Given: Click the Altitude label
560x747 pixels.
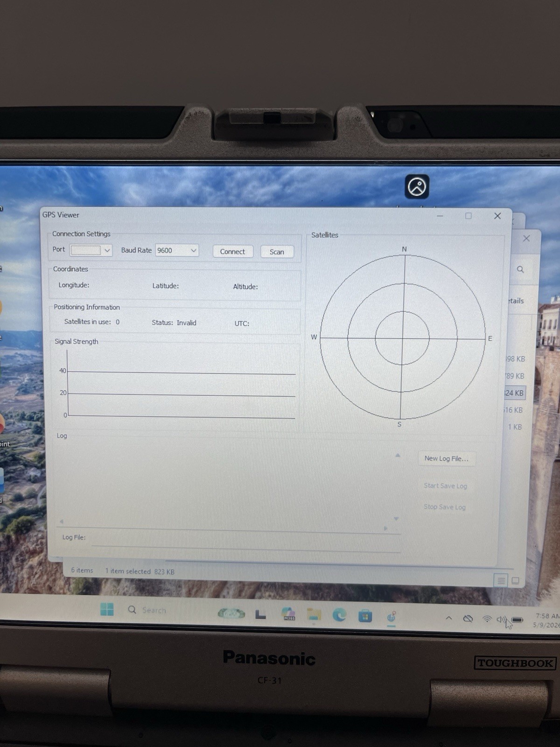Looking at the screenshot, I should (245, 287).
